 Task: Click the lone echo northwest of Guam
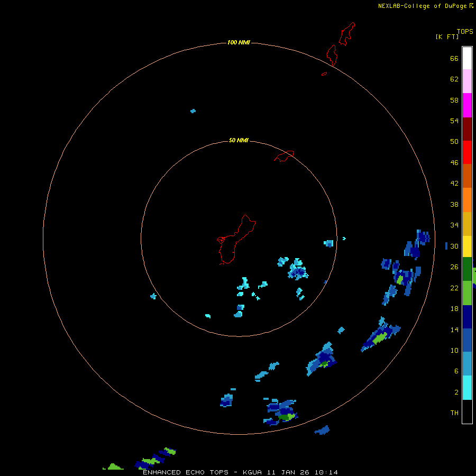[193, 111]
